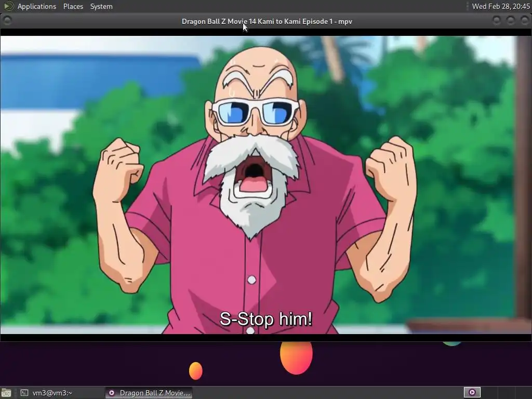Click the mpv video playback area
Image resolution: width=532 pixels, height=399 pixels.
(266, 185)
